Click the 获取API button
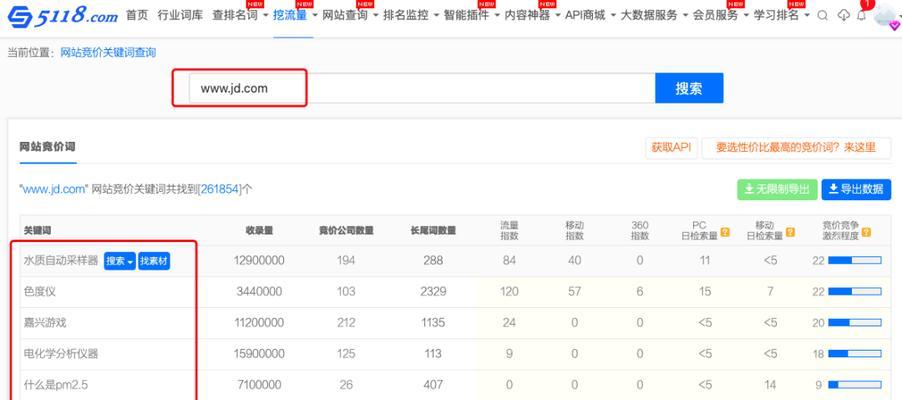The width and height of the screenshot is (902, 400). [x=671, y=147]
